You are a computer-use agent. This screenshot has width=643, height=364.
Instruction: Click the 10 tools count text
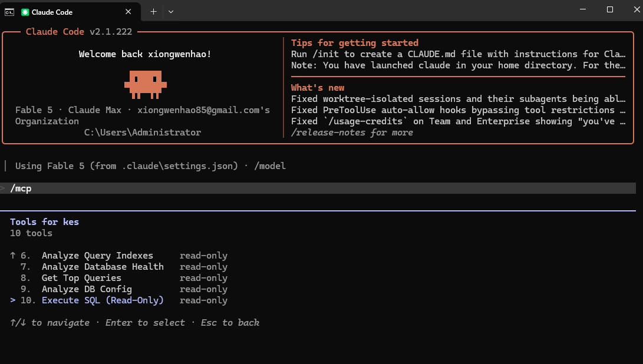[31, 233]
